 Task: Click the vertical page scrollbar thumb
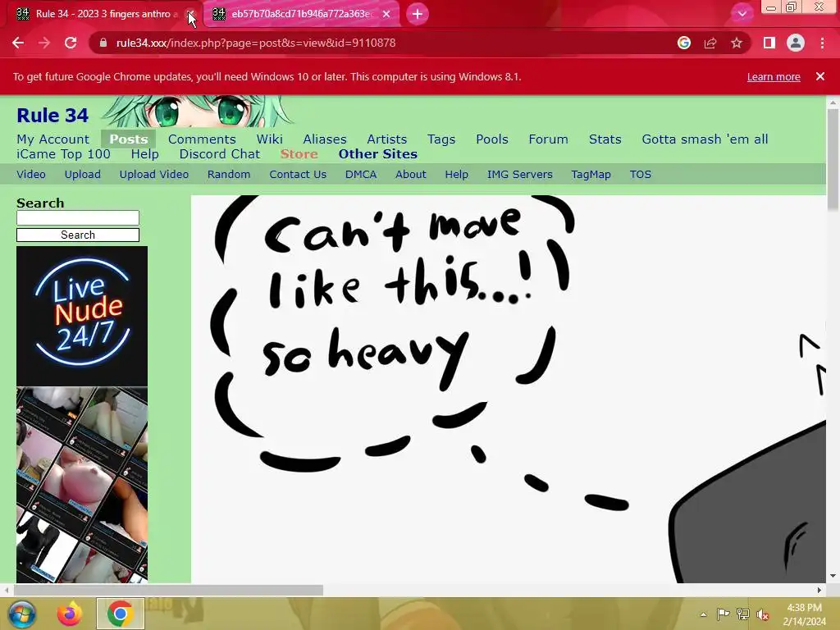pyautogui.click(x=833, y=160)
